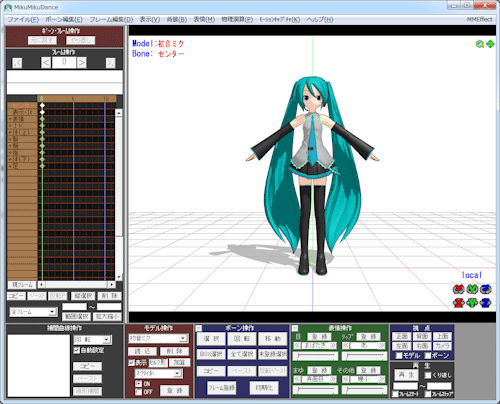Click the green Y rotation axis icon
This screenshot has width=500, height=404.
[x=472, y=289]
